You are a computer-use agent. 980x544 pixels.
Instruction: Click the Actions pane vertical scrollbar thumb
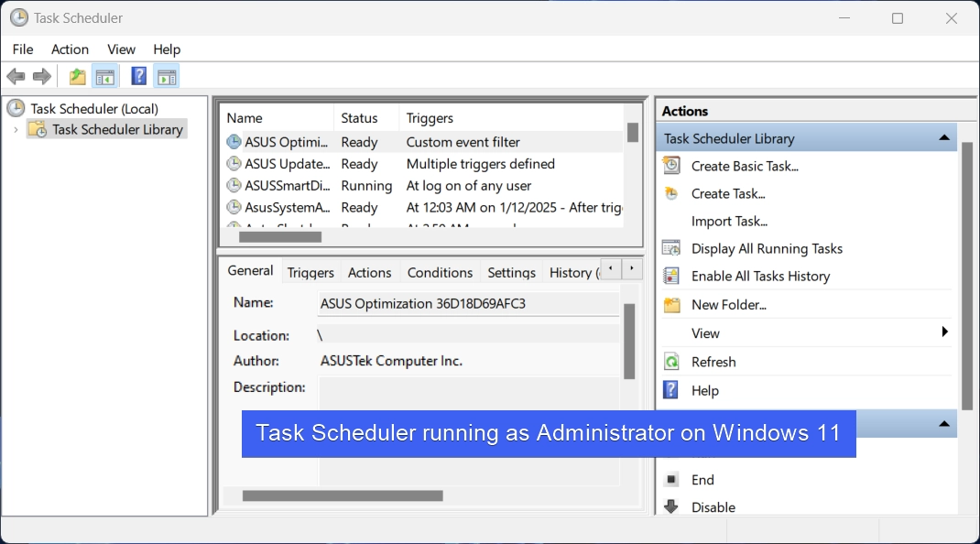tap(967, 277)
